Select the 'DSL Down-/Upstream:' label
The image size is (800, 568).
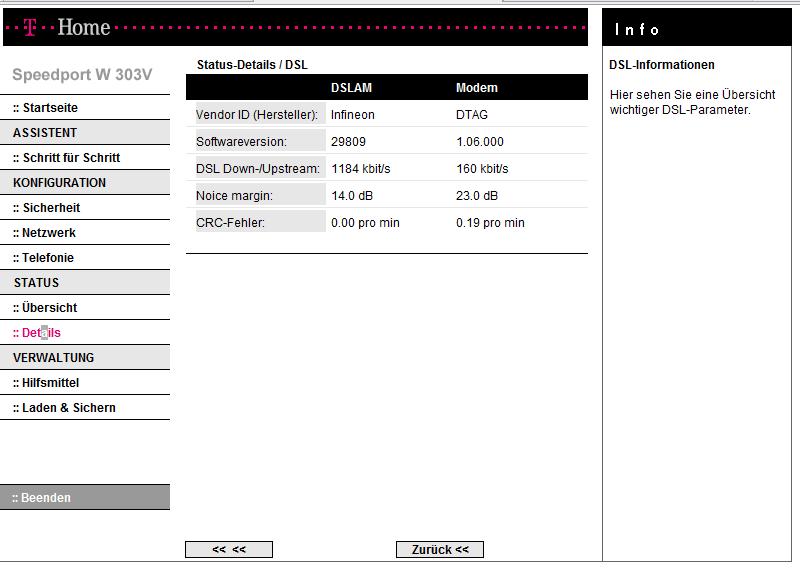(258, 169)
